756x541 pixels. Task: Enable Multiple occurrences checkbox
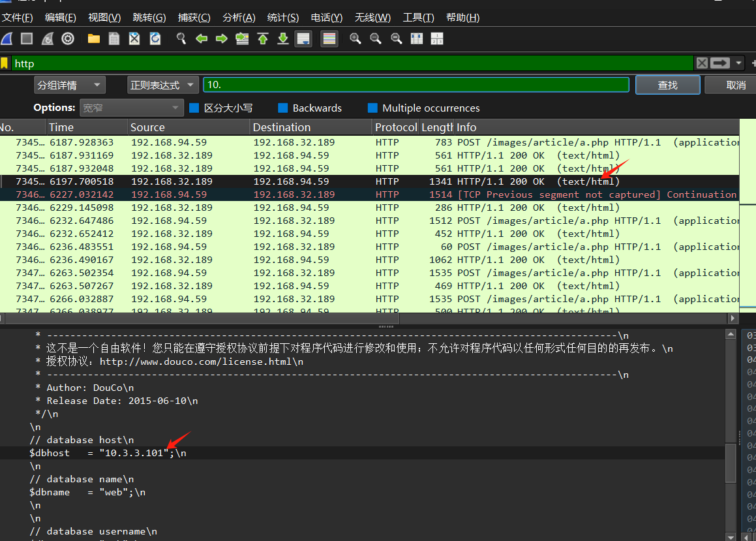point(372,108)
